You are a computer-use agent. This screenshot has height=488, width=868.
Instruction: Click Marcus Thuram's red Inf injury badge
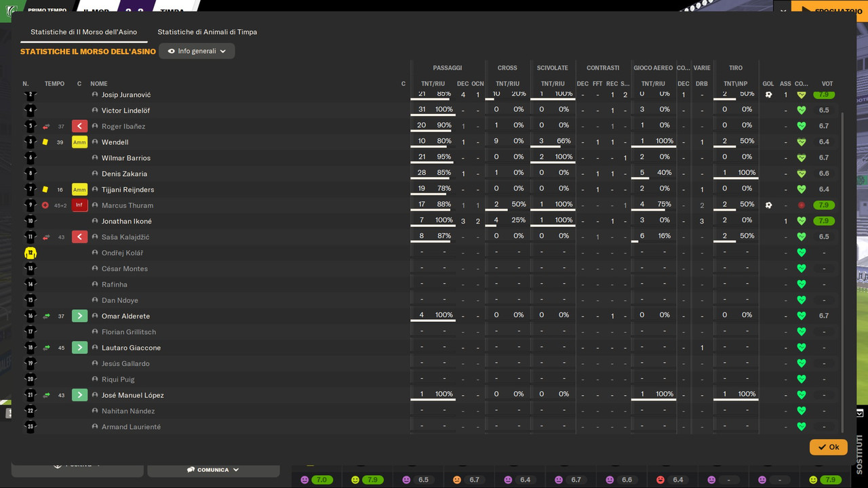pyautogui.click(x=79, y=205)
